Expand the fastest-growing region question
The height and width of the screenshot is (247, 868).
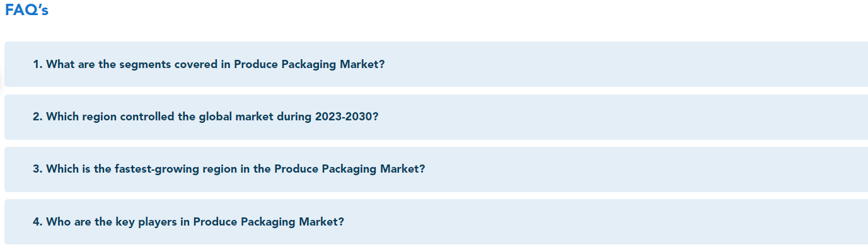coord(436,169)
